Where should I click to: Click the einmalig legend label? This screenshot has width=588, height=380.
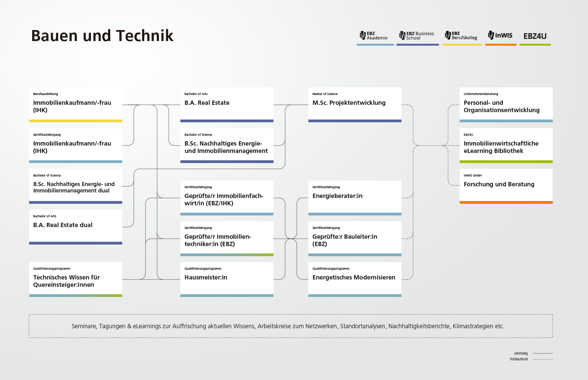click(521, 353)
